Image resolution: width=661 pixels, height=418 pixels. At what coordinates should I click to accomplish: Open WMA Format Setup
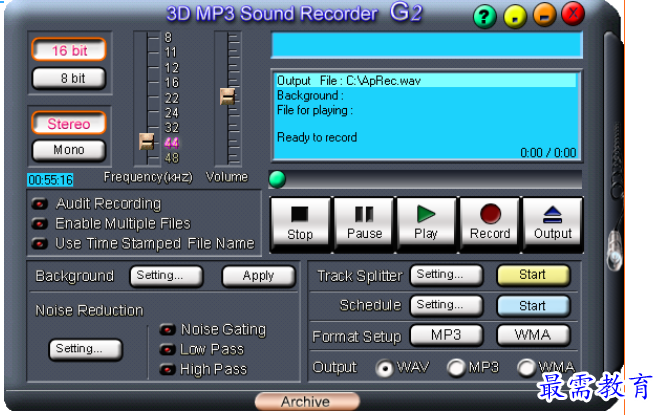click(x=533, y=335)
